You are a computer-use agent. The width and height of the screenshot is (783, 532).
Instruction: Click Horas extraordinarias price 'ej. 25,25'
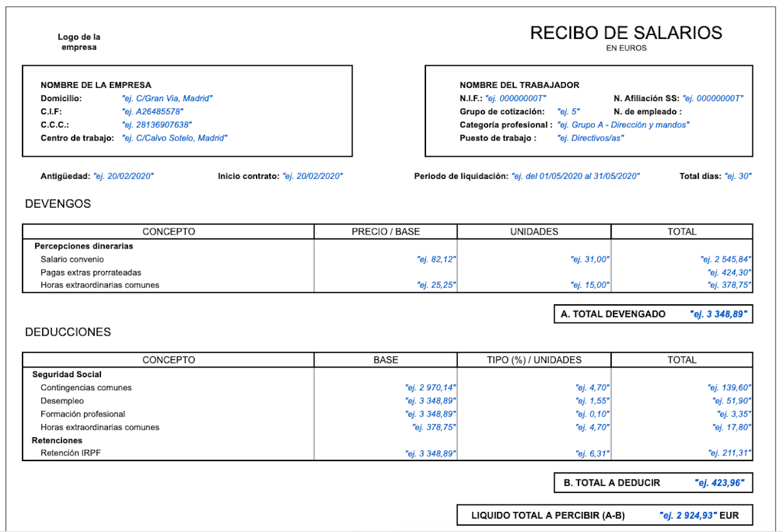[437, 285]
